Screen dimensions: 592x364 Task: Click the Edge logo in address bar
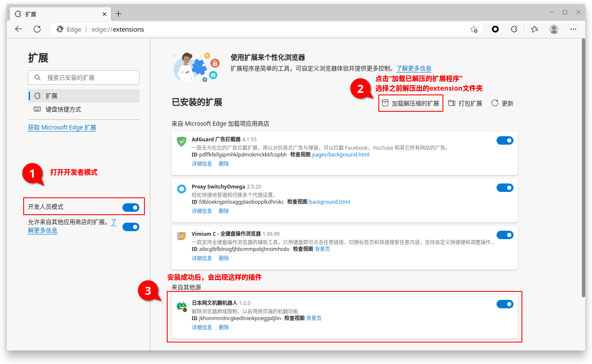[x=60, y=29]
